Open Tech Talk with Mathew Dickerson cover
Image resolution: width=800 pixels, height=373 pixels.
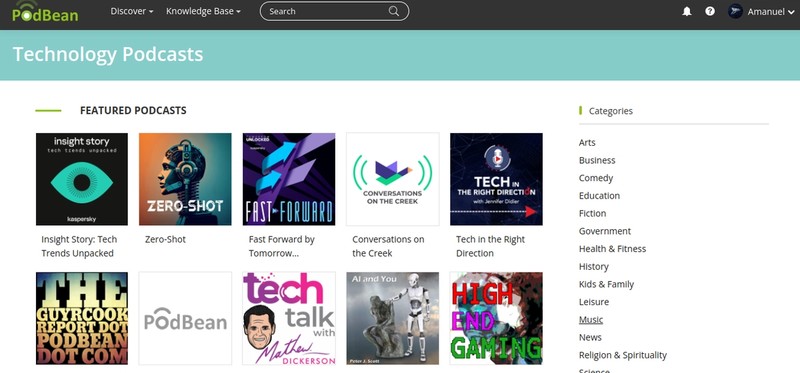coord(289,318)
